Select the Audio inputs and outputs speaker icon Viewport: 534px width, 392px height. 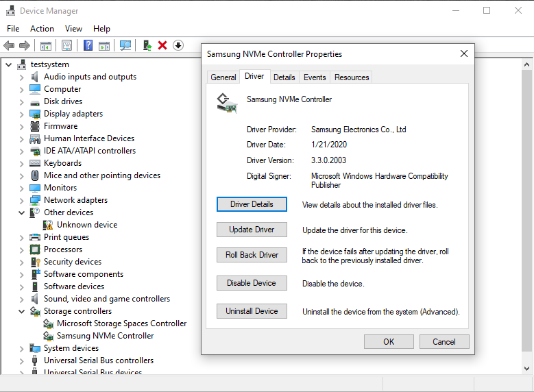[35, 77]
